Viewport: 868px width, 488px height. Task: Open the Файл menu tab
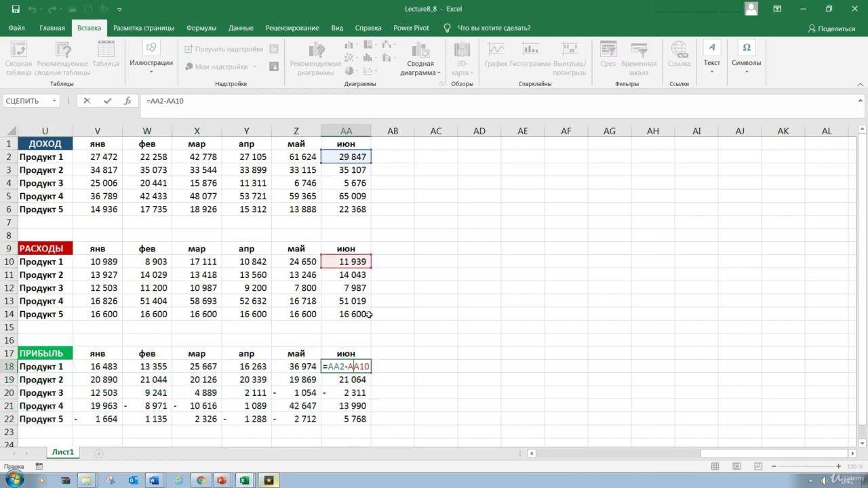tap(17, 28)
